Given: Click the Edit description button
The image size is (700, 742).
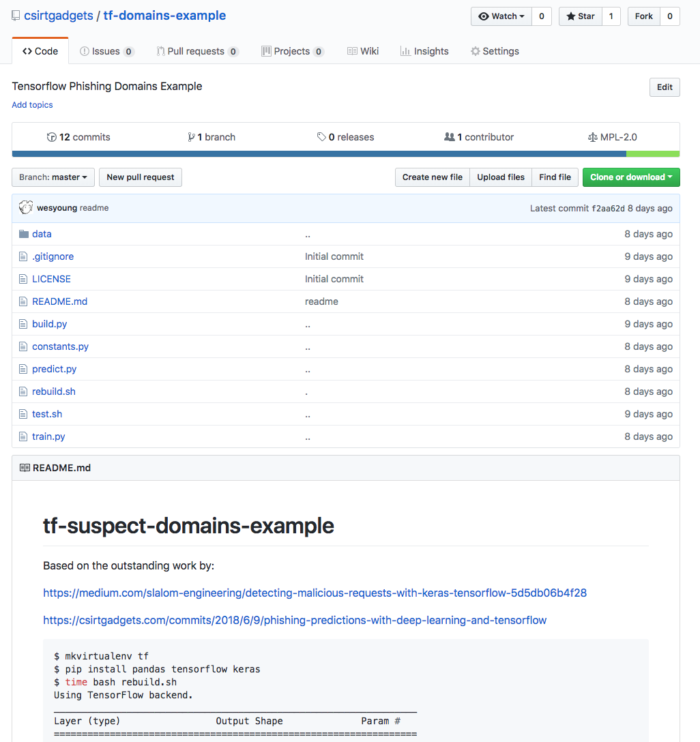Looking at the screenshot, I should click(665, 87).
